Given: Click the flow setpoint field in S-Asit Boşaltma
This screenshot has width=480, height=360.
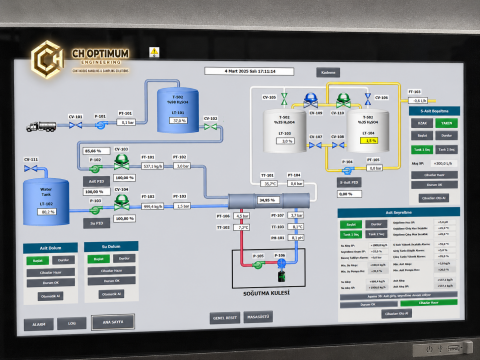Looking at the screenshot, I should click(x=444, y=163).
